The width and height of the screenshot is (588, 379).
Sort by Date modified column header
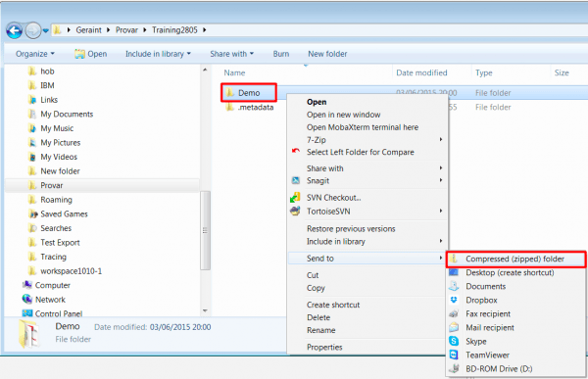tap(421, 72)
